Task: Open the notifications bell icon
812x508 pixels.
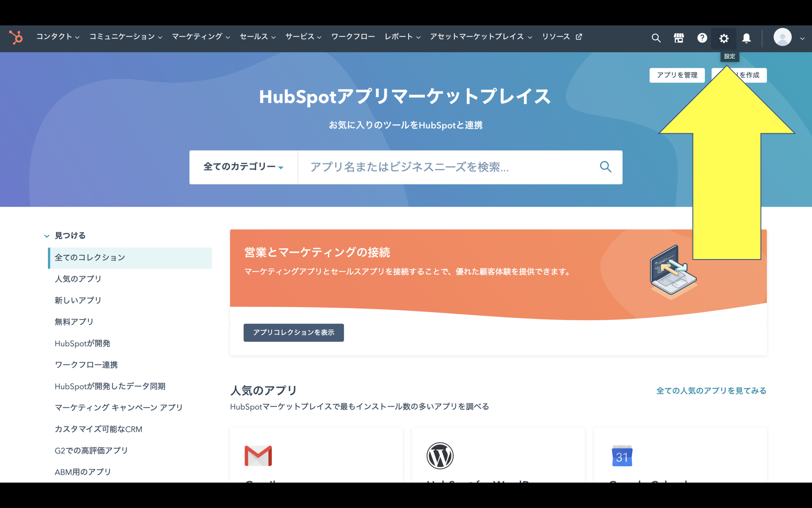Action: (x=746, y=38)
